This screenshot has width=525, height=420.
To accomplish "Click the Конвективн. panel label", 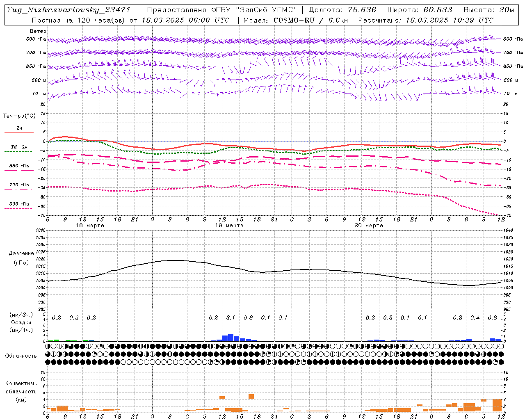I will click(21, 383).
